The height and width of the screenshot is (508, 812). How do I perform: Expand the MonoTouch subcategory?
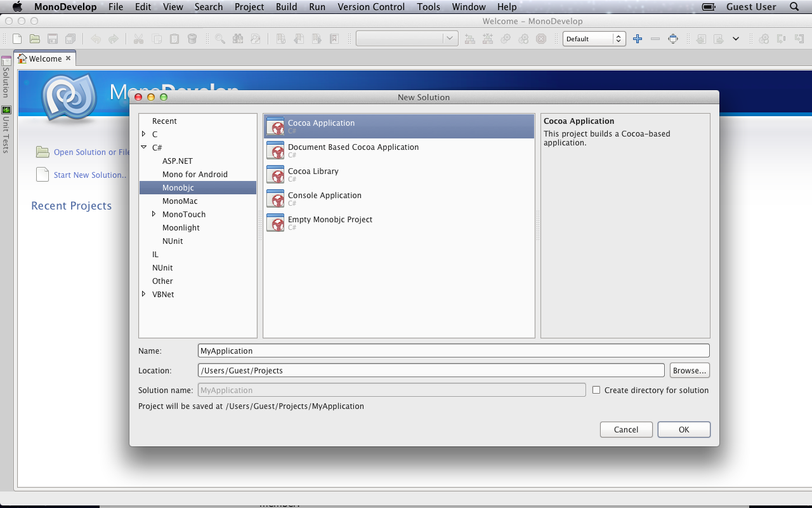pos(154,214)
